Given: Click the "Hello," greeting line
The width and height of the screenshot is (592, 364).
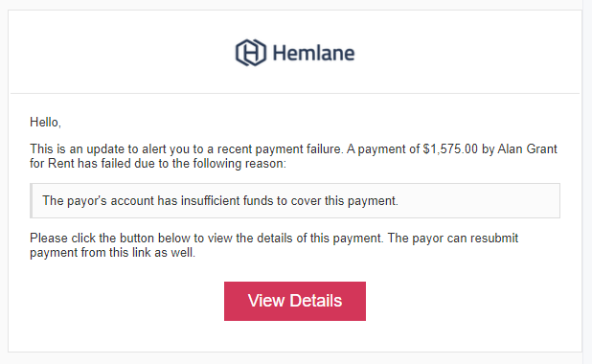Looking at the screenshot, I should click(x=45, y=123).
